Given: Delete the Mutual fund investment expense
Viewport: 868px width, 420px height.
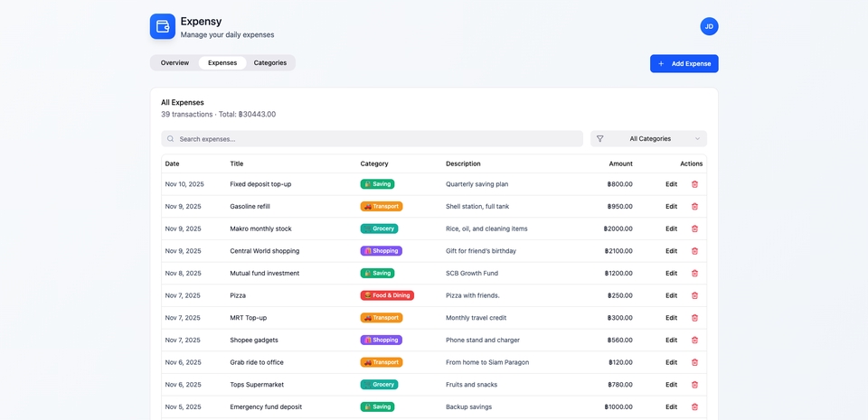Looking at the screenshot, I should coord(694,273).
